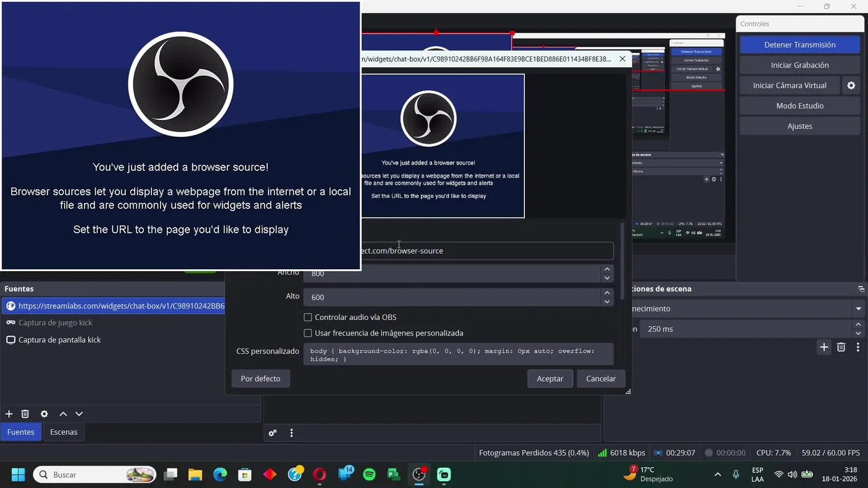This screenshot has height=488, width=868.
Task: Click the URL field ending browser-source
Action: [x=487, y=251]
